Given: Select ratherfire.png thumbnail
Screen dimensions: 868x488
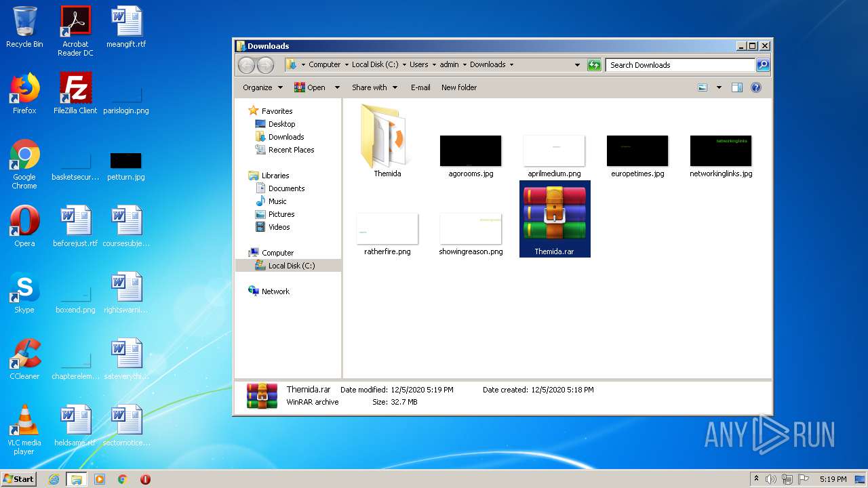Looking at the screenshot, I should pos(387,234).
